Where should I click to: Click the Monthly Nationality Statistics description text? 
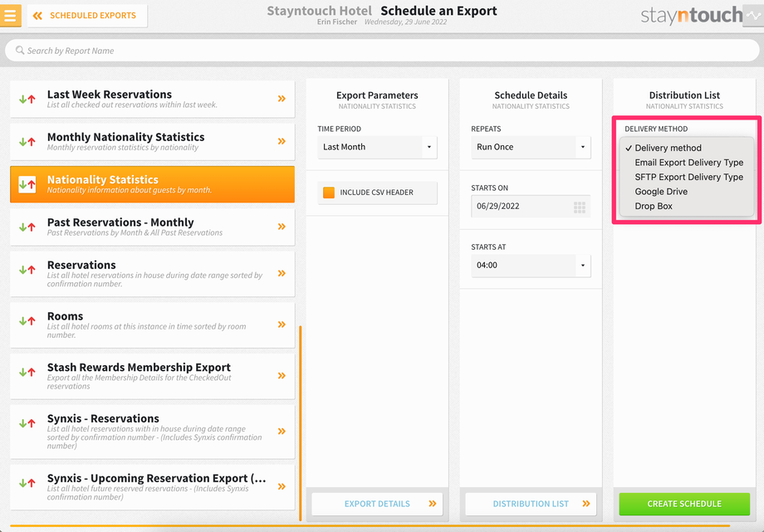(123, 148)
